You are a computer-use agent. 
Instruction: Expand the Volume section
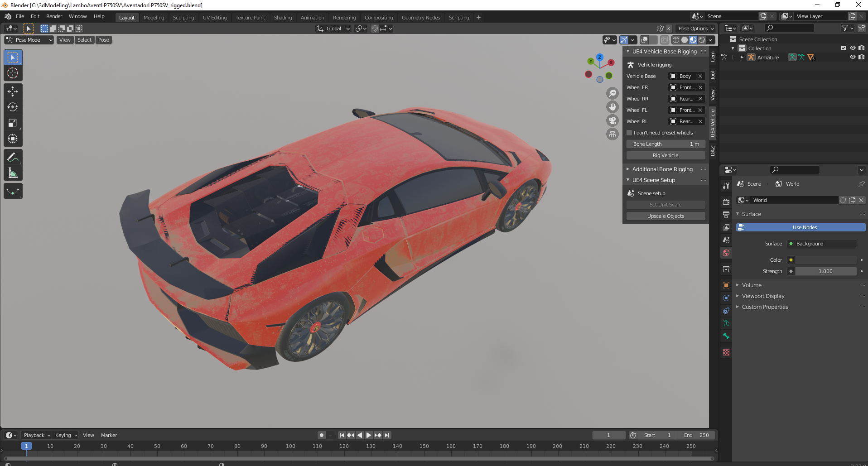pyautogui.click(x=752, y=285)
